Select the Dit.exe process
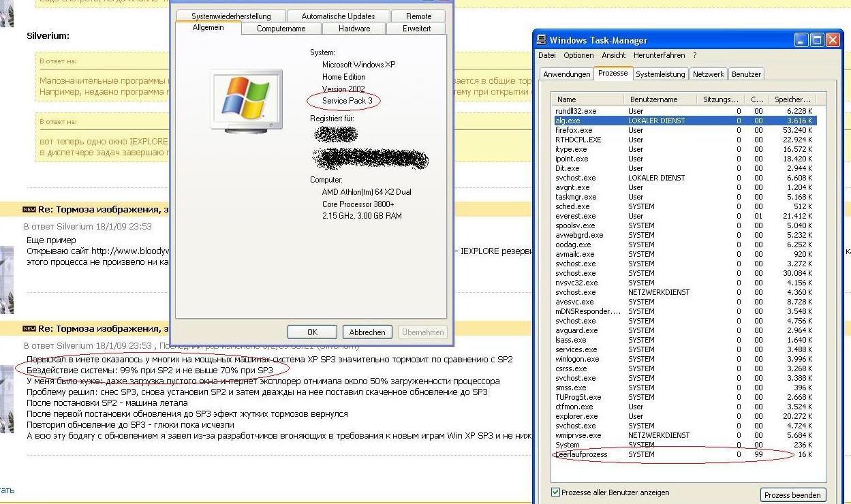The height and width of the screenshot is (504, 851). [x=684, y=168]
